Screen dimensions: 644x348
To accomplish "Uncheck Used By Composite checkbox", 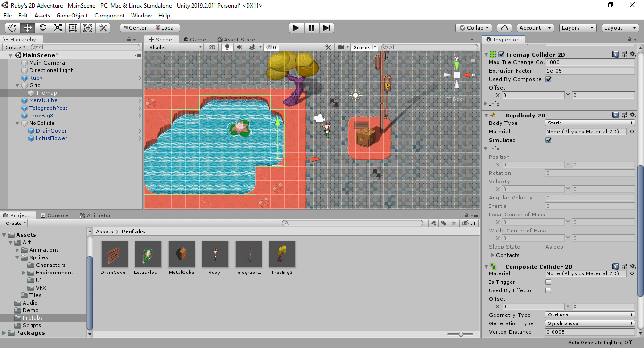I will [548, 79].
